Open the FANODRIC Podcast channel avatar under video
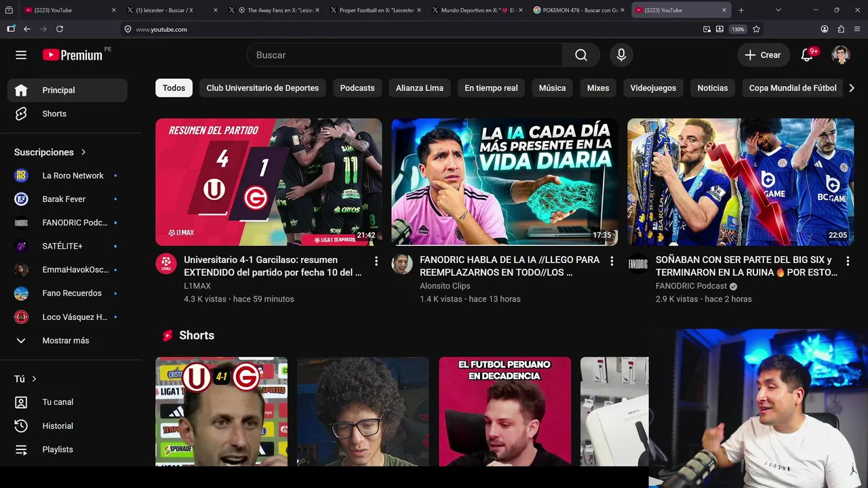Screen dimensions: 868x488 click(638, 264)
